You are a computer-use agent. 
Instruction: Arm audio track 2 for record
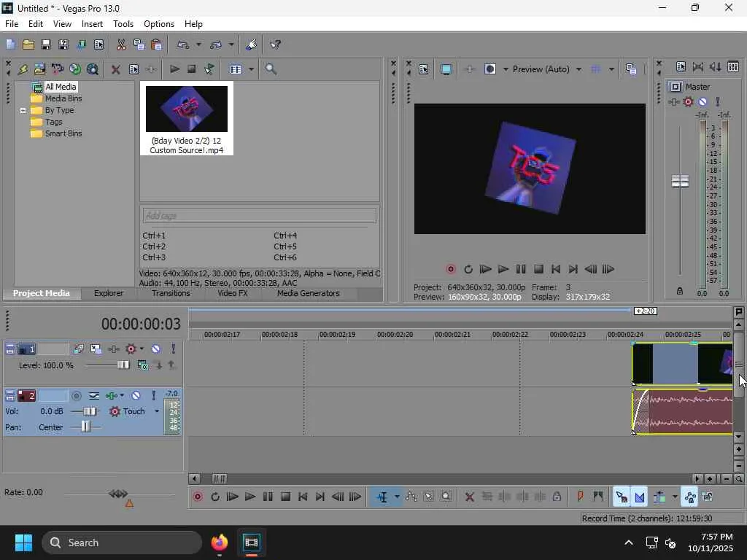(76, 395)
